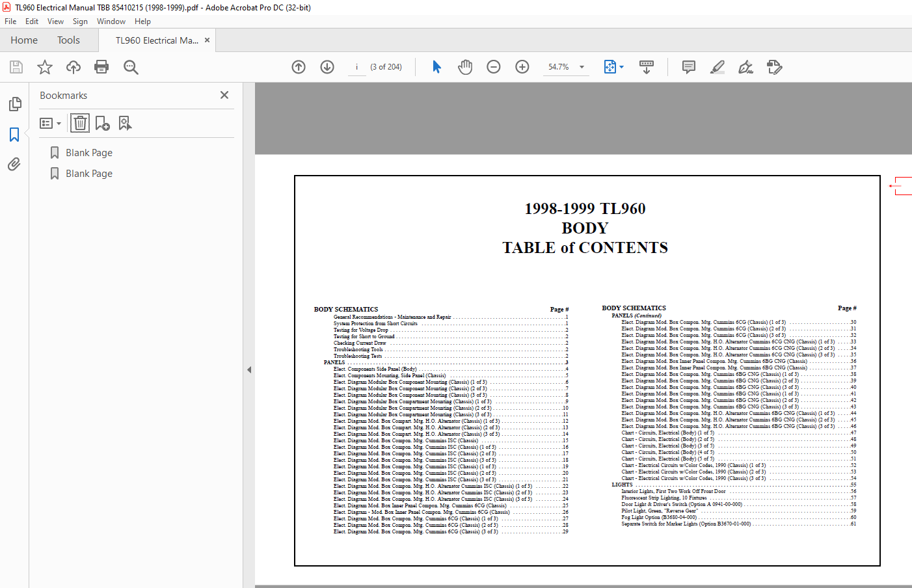Screen dimensions: 912x588
Task: Zoom out with minus button
Action: coord(494,67)
